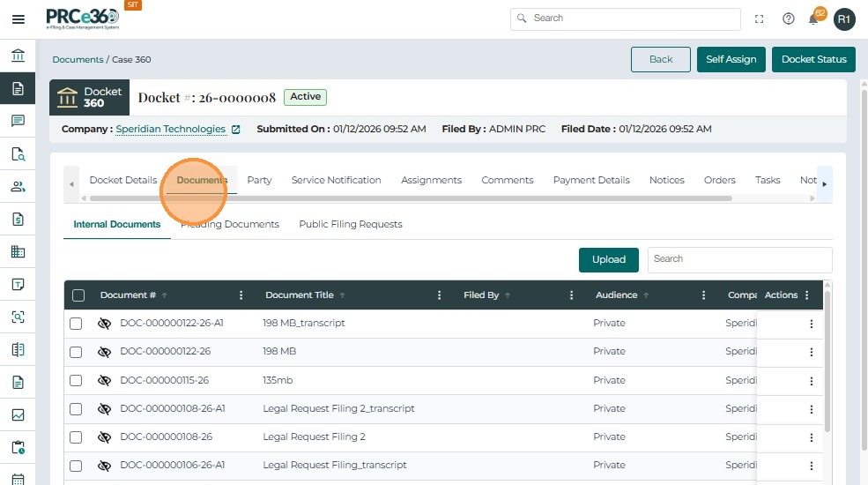Open the users group sidebar icon
This screenshot has width=868, height=485.
coord(18,186)
